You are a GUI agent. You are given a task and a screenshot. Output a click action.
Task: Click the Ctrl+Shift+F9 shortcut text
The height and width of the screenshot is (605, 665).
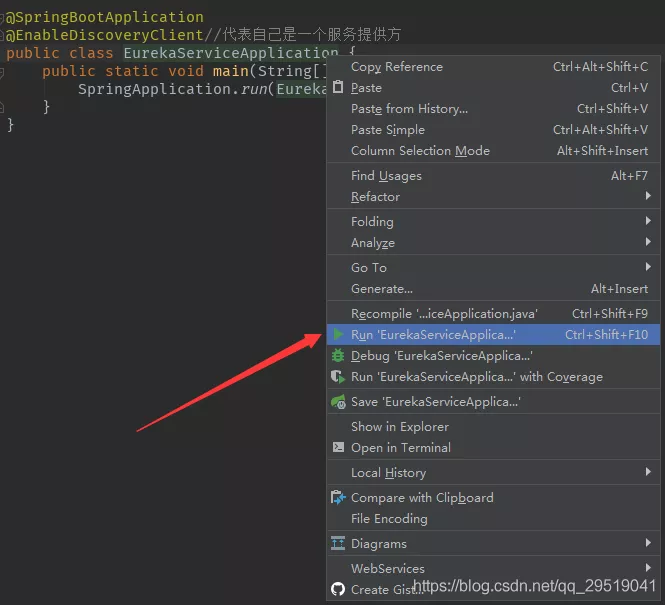coord(610,314)
